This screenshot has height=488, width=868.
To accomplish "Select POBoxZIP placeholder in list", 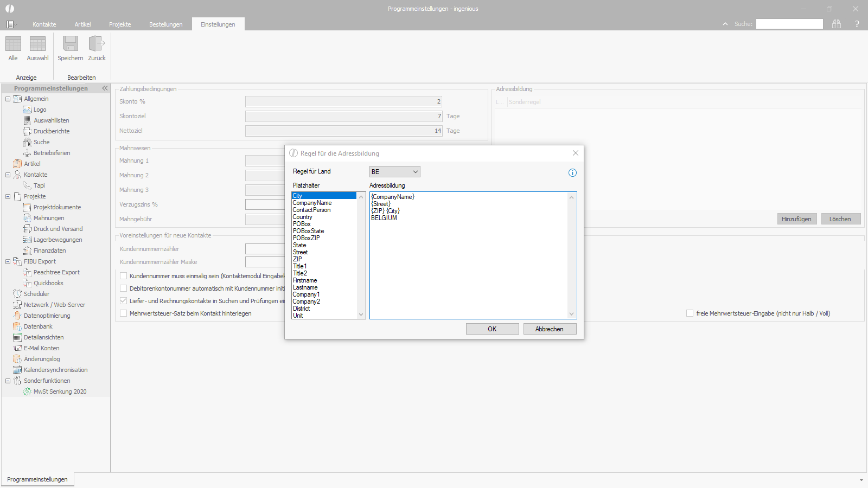I will click(324, 238).
